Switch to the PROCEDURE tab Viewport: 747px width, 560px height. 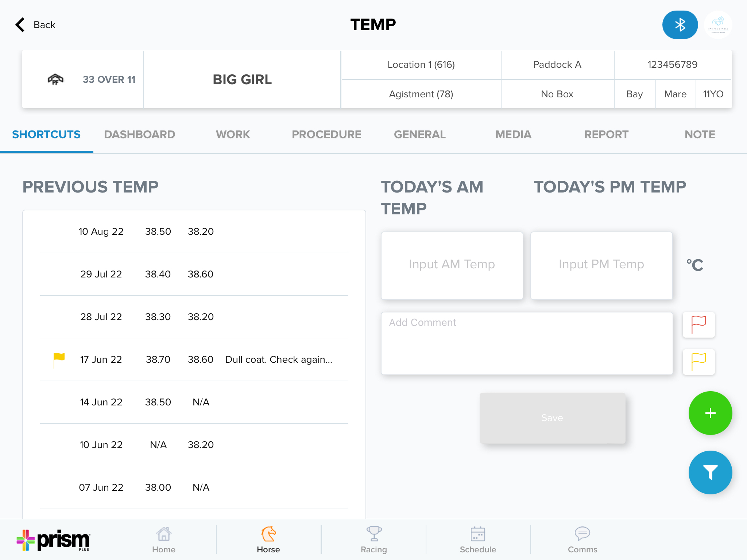pos(326,135)
